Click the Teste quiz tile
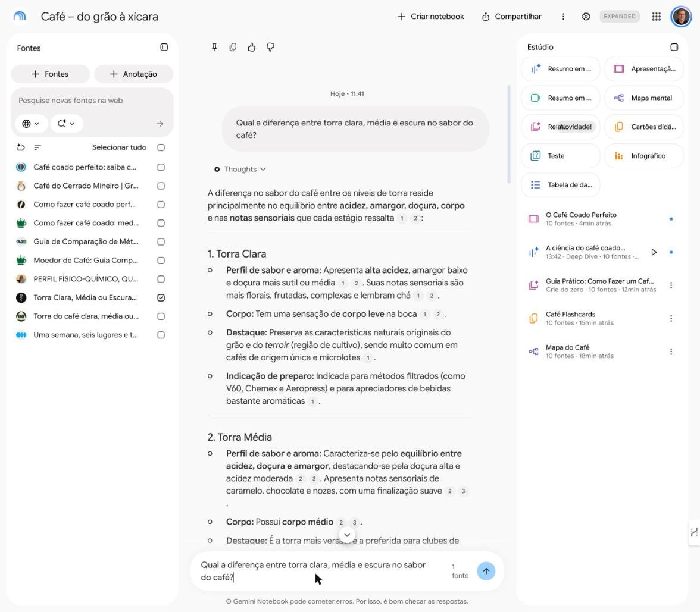 point(560,156)
